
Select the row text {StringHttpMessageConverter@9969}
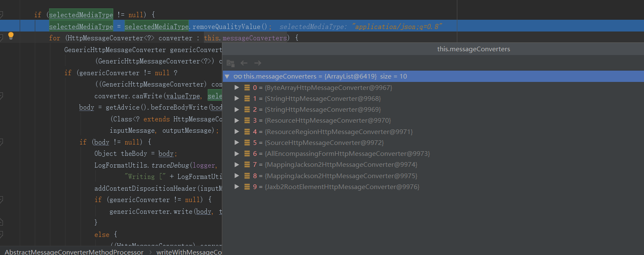(323, 110)
